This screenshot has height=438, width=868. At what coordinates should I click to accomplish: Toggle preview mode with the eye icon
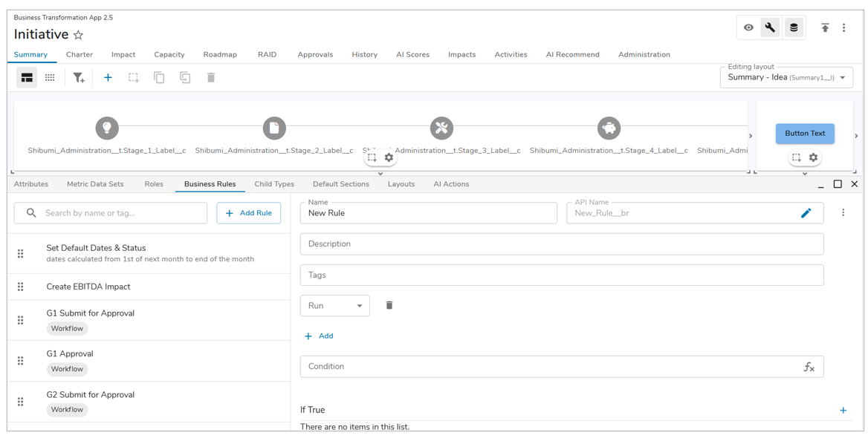(x=748, y=27)
